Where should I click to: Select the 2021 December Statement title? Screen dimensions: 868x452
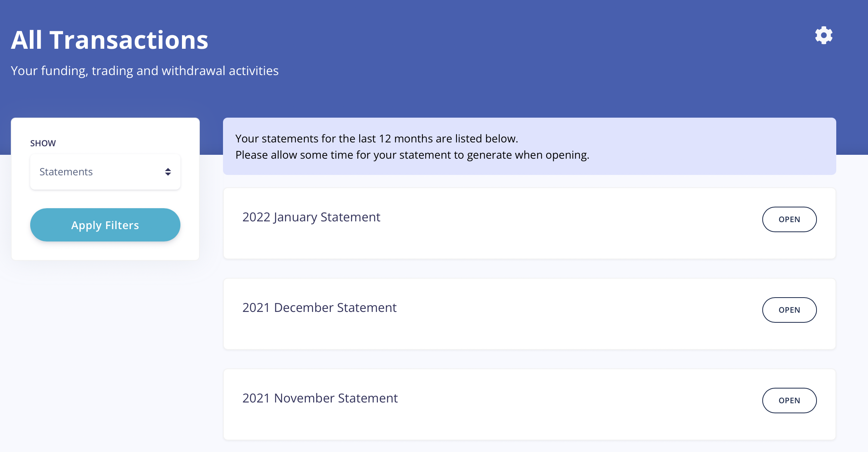tap(319, 307)
